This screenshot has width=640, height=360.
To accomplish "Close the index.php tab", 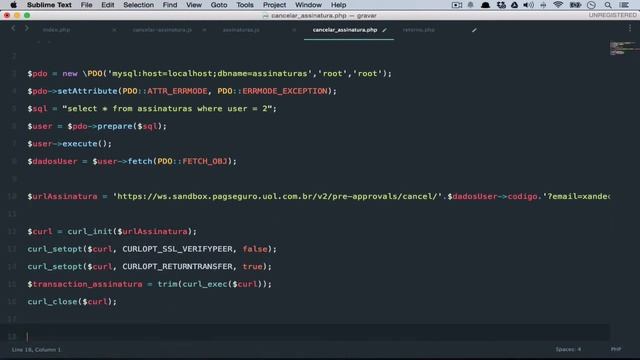I will [x=114, y=30].
